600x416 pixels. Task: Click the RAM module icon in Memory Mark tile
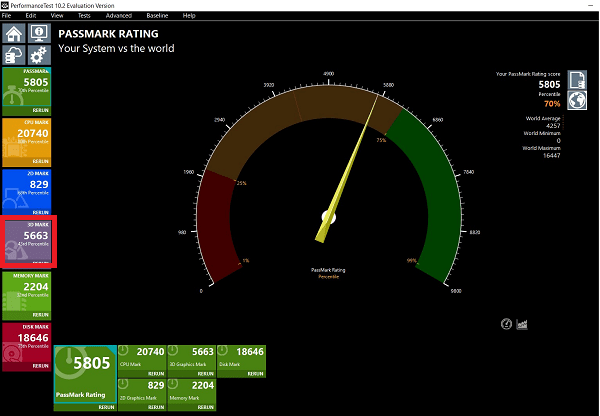click(14, 302)
